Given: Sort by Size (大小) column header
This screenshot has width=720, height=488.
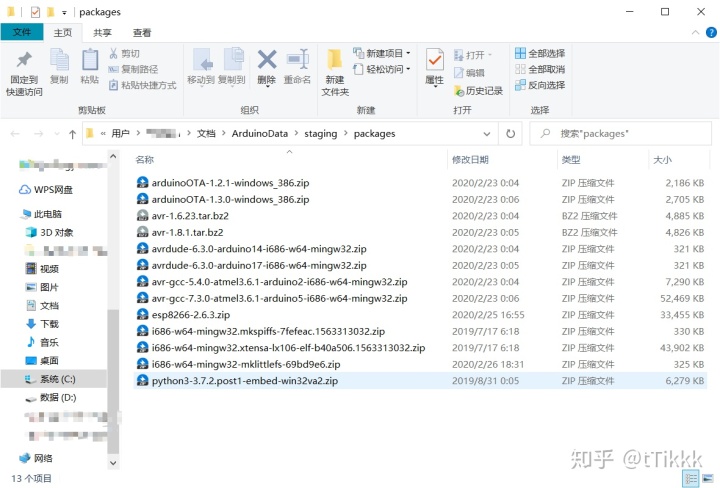Looking at the screenshot, I should [662, 160].
